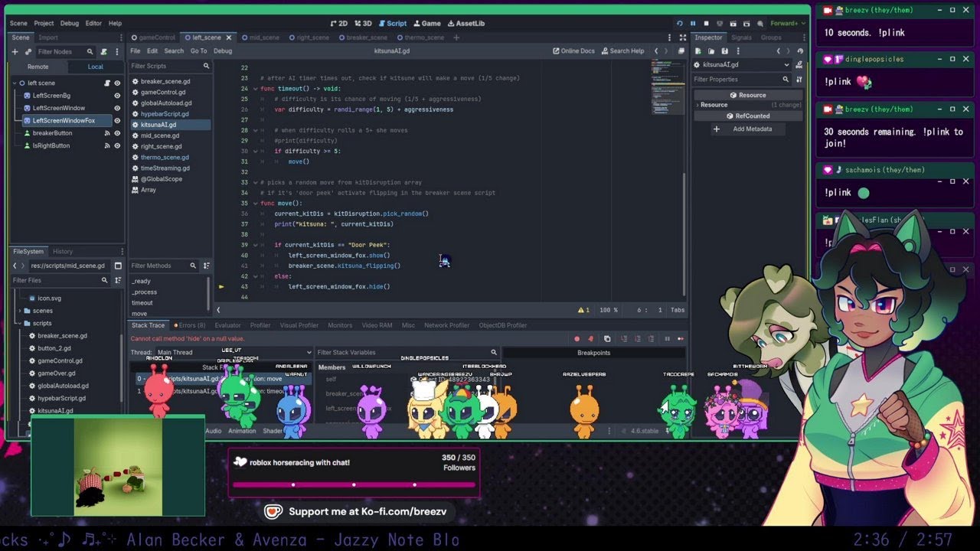This screenshot has height=551, width=980.
Task: Click the debugger Break record icon
Action: [577, 338]
